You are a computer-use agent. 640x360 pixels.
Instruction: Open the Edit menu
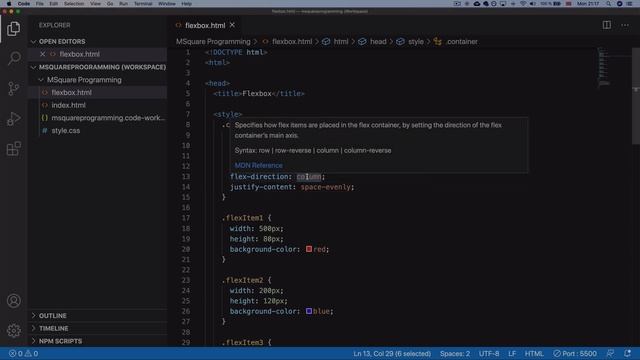tap(53, 4)
